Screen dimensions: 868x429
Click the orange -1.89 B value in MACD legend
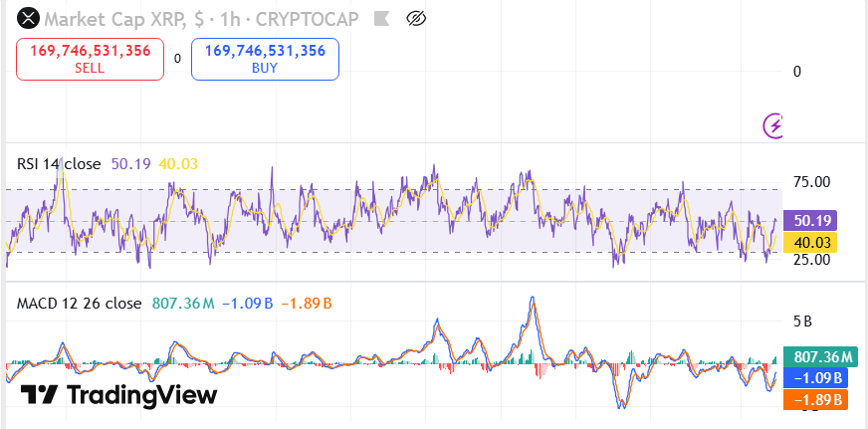[307, 304]
